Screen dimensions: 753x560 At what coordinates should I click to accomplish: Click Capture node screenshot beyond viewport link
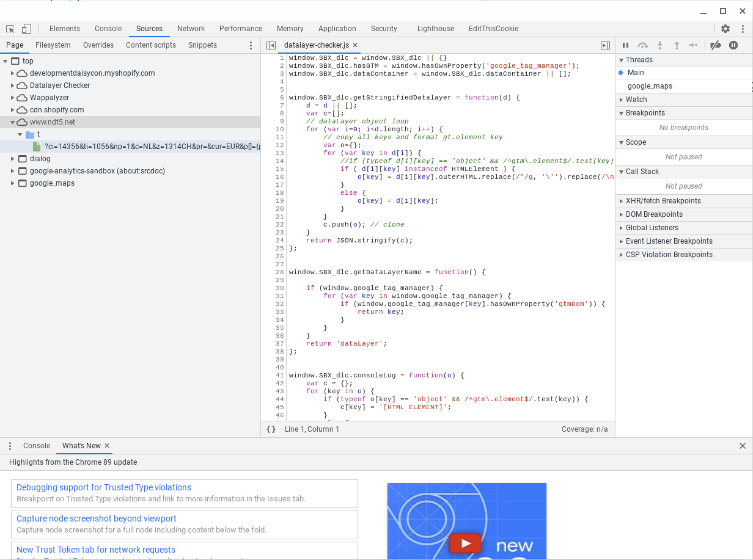(x=97, y=518)
